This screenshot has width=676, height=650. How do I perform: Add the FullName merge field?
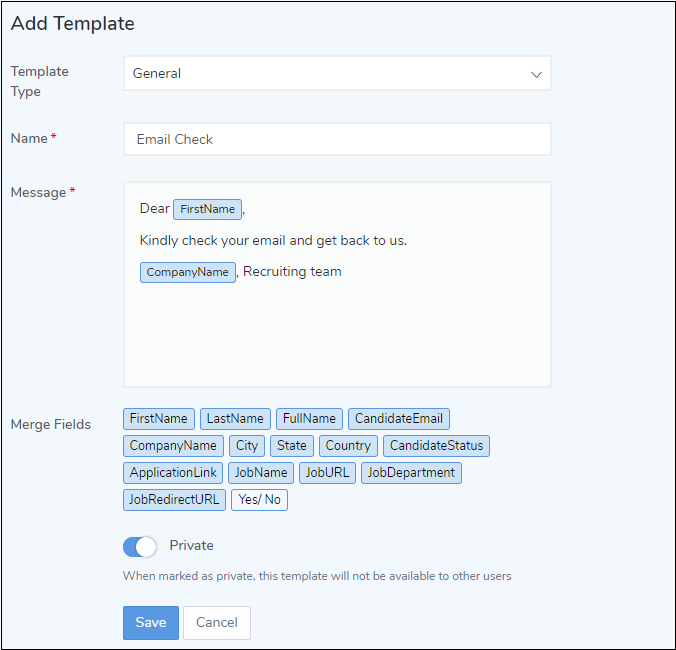pos(309,419)
